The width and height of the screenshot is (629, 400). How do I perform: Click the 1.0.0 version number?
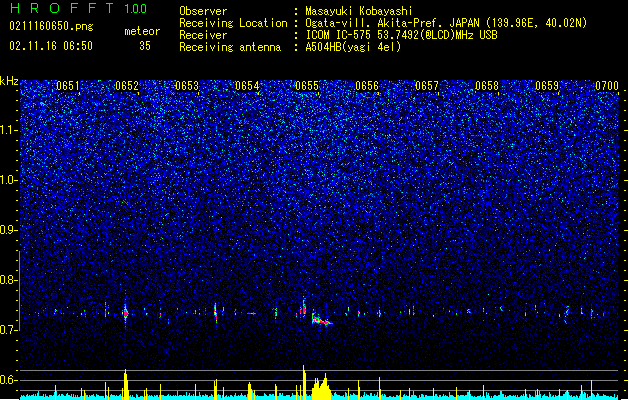click(135, 9)
